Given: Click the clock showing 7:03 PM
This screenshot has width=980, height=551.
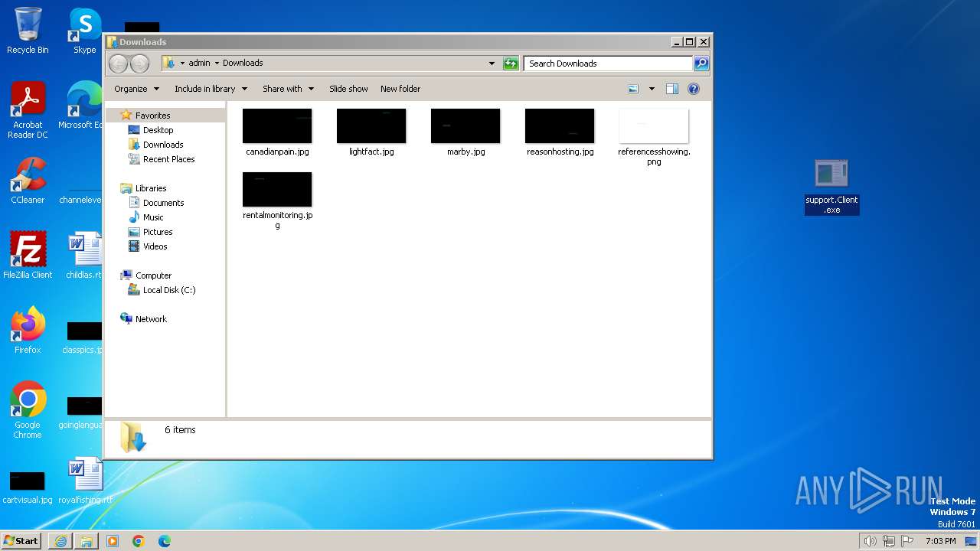Looking at the screenshot, I should point(940,541).
